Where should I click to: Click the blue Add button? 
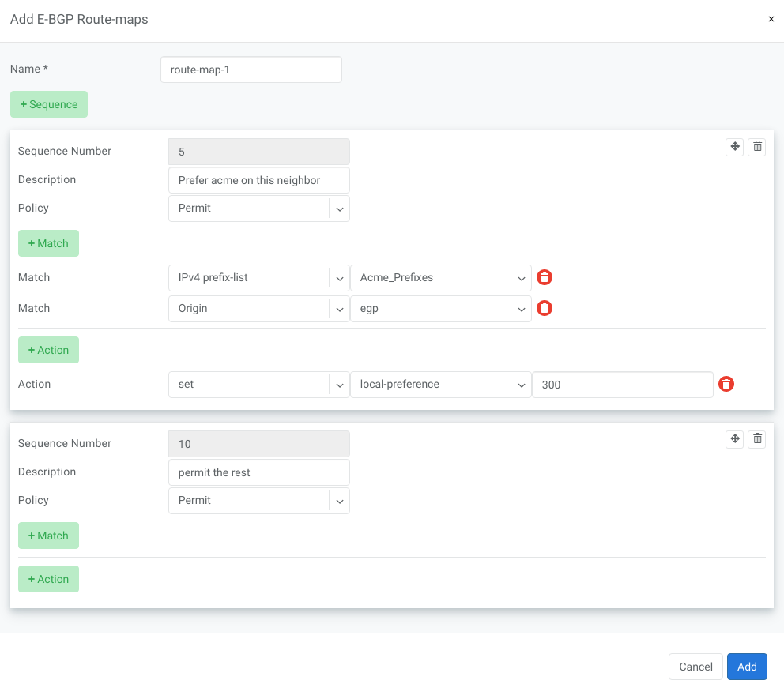pos(747,667)
